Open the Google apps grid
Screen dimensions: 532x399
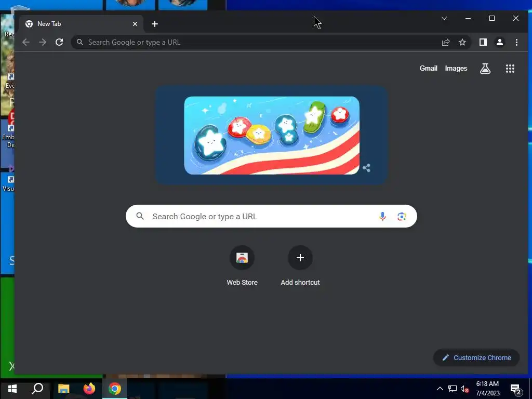[x=510, y=69]
